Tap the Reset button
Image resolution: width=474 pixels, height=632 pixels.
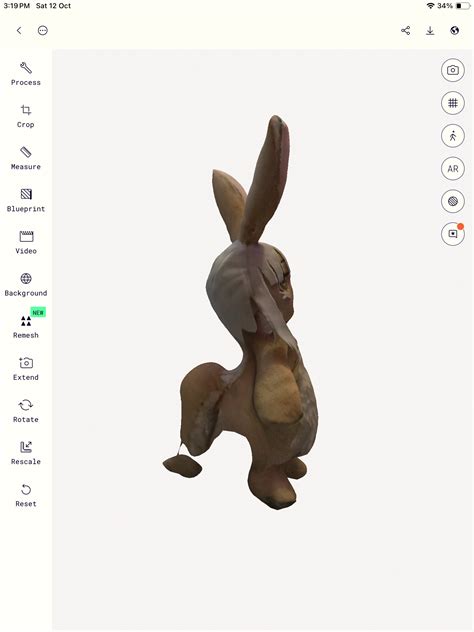tap(26, 495)
